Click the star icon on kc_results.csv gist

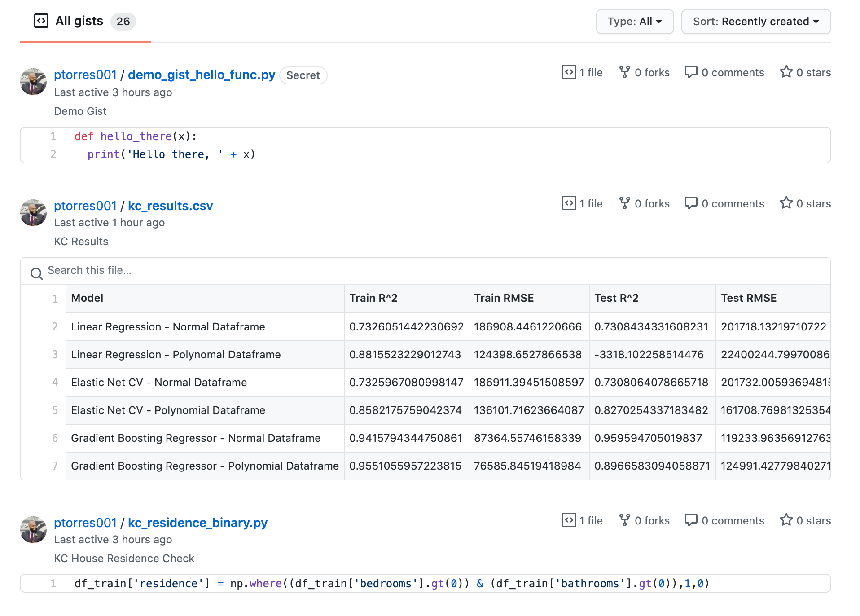pyautogui.click(x=785, y=203)
